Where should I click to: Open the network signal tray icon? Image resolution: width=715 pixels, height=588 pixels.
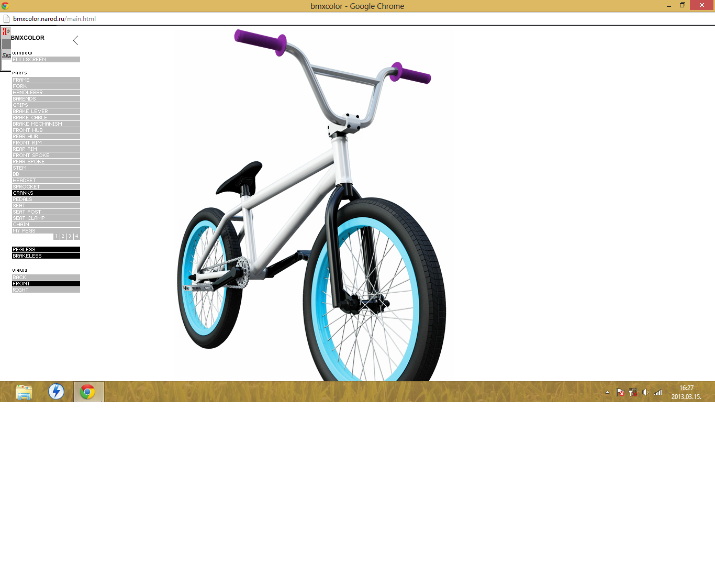658,392
